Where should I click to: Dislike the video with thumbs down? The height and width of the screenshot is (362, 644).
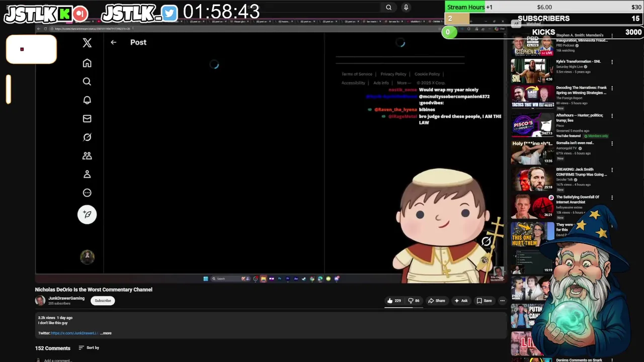(x=414, y=301)
